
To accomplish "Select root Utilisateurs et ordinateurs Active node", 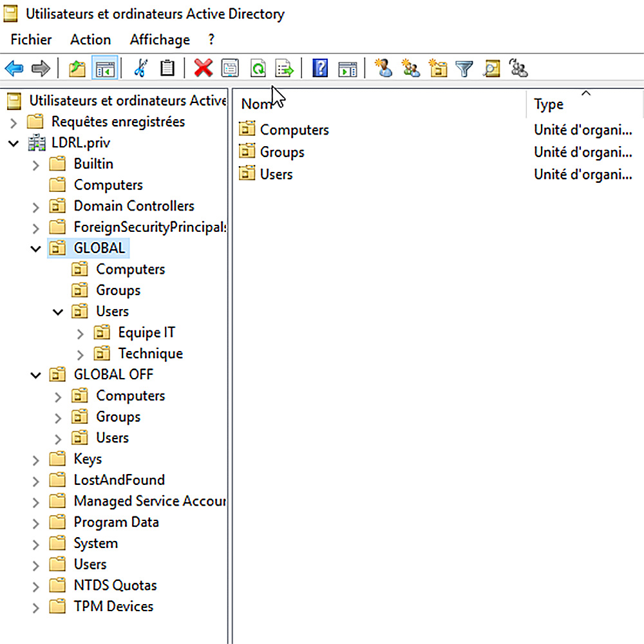I will pos(128,100).
